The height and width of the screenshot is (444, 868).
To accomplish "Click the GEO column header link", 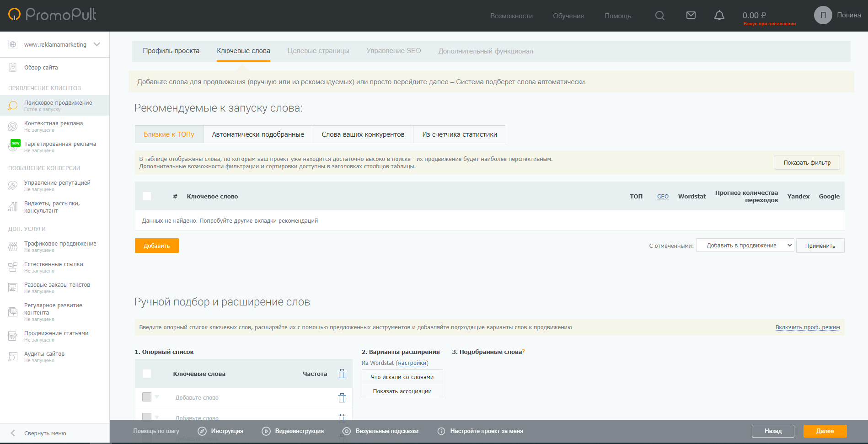I will coord(663,197).
